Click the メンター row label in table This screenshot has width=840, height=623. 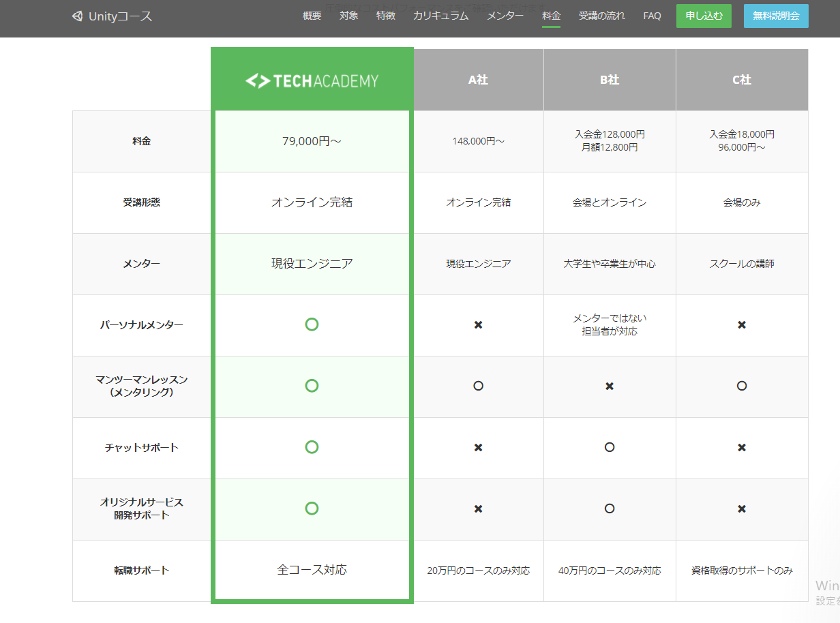pyautogui.click(x=142, y=264)
